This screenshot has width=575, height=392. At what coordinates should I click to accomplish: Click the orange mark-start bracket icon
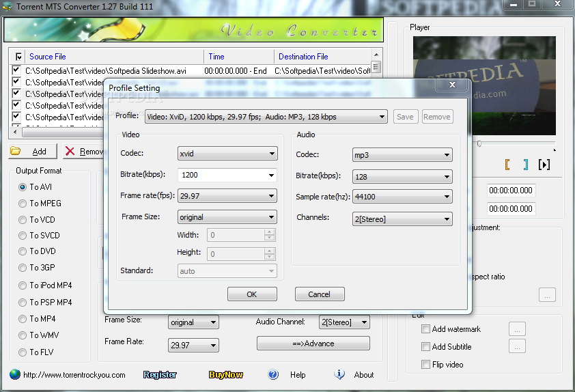coord(507,165)
